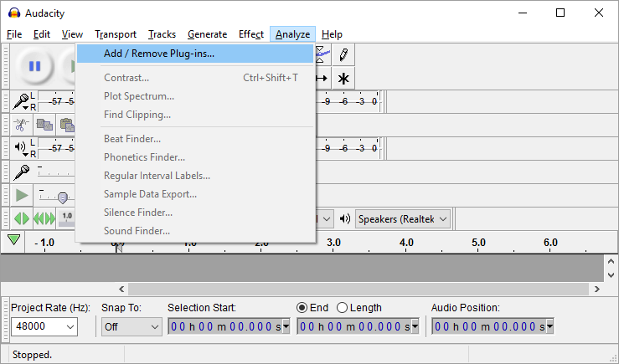Viewport: 619px width, 364px height.
Task: Click the playback speed slider thumb
Action: coord(62,197)
